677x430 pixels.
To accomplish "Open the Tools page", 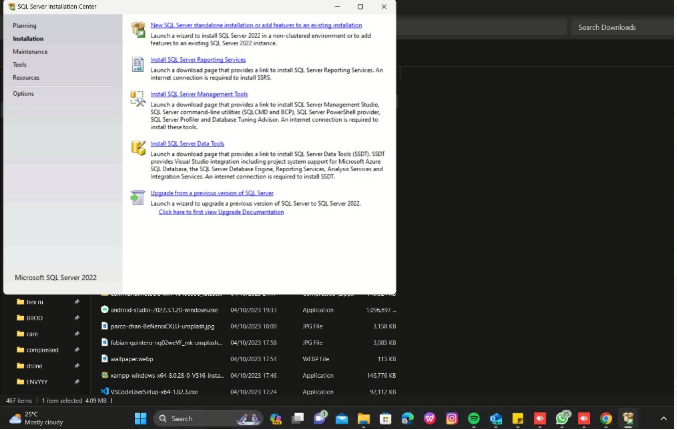I will pyautogui.click(x=20, y=65).
